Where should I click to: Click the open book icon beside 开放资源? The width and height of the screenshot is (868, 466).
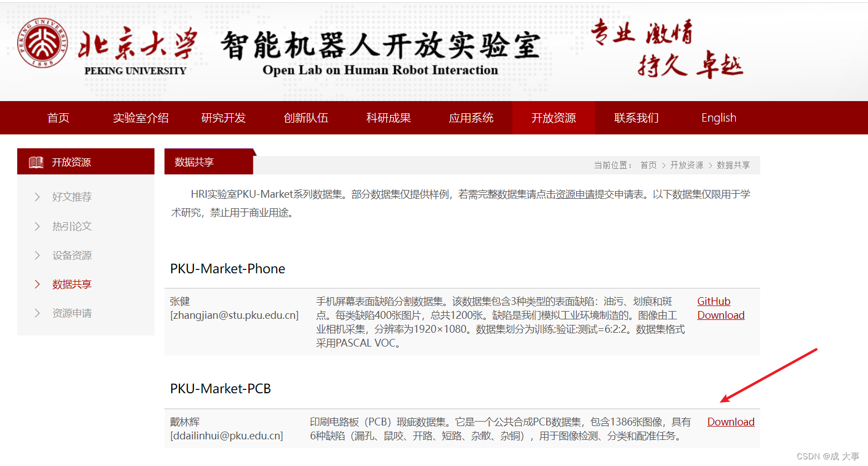pyautogui.click(x=36, y=162)
